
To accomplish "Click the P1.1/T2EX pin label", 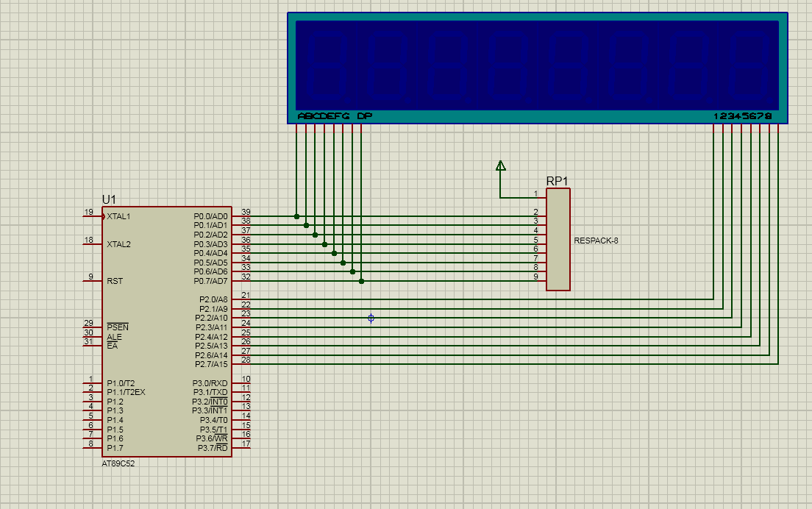I will click(x=126, y=393).
